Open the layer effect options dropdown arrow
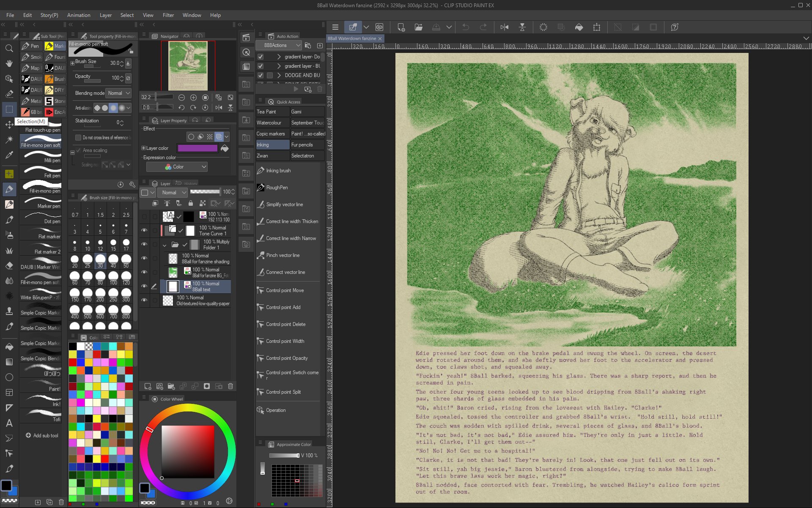 [x=227, y=137]
